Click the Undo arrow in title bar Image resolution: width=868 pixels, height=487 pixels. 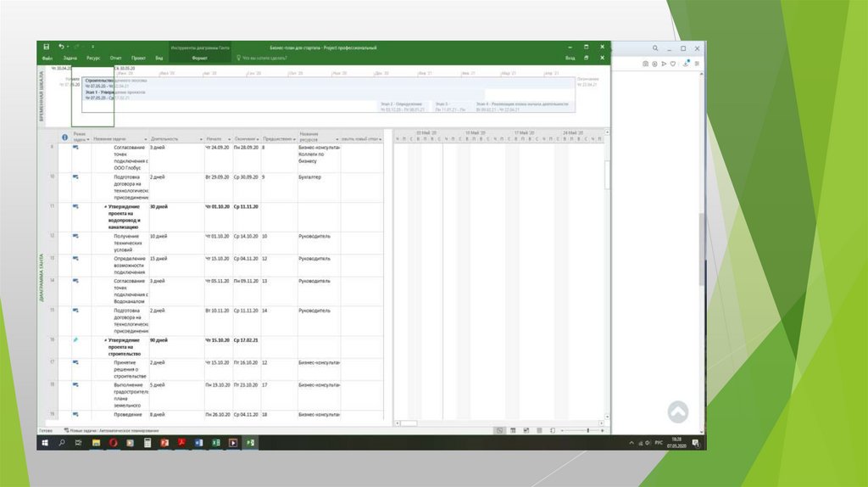click(x=61, y=47)
